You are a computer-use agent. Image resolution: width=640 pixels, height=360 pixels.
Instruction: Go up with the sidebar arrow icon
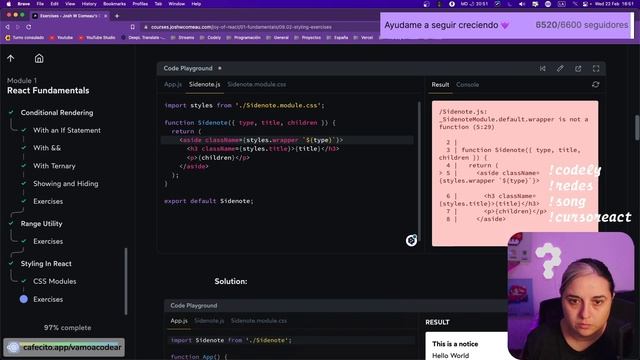tap(11, 58)
